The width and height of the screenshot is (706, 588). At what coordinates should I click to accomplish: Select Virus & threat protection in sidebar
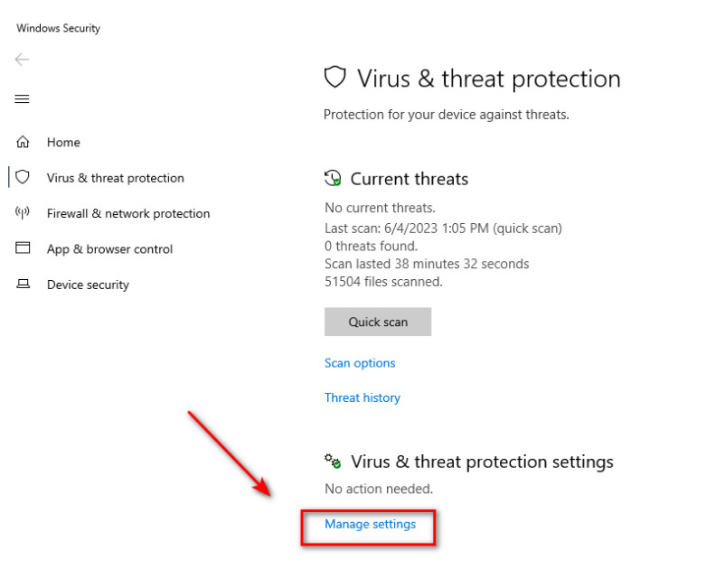115,178
